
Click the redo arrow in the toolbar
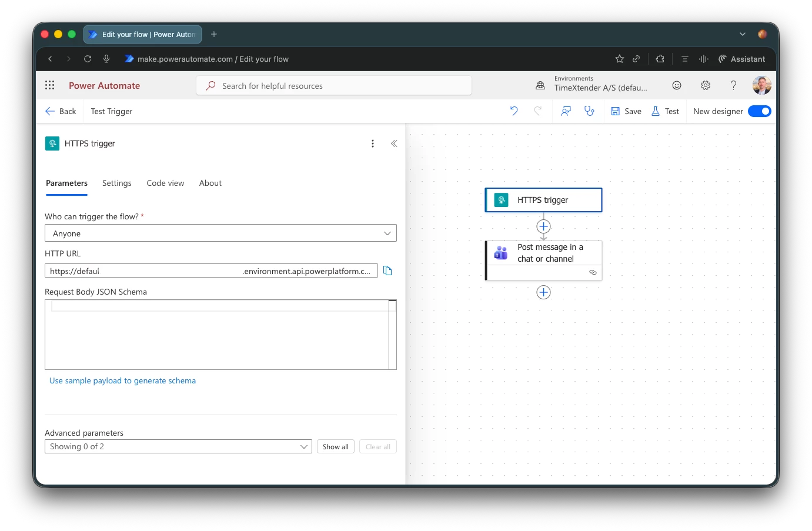(537, 111)
